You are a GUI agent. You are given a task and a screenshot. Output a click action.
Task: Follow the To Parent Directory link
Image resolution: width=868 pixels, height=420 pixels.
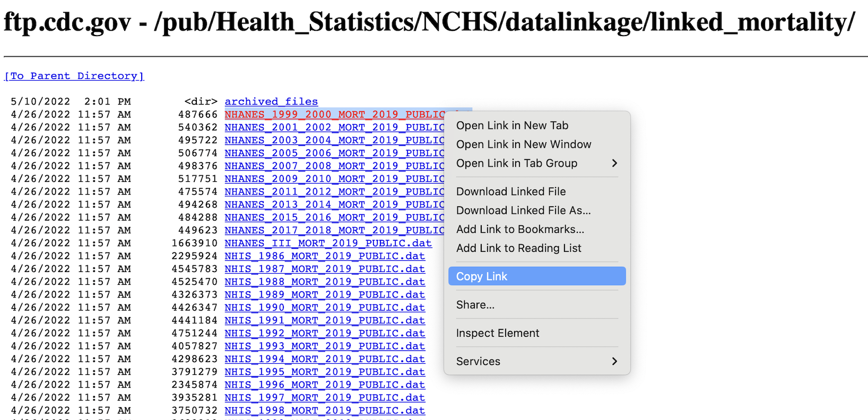(x=74, y=76)
